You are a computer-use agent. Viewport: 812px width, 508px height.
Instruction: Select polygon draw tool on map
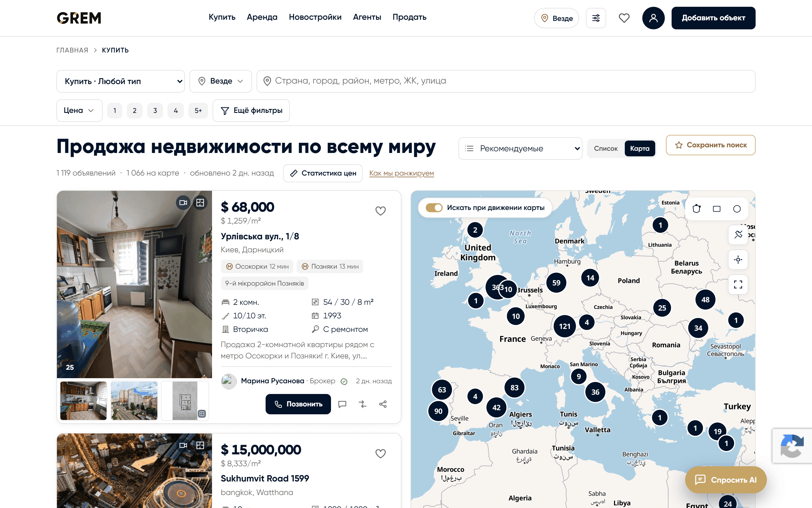(696, 209)
